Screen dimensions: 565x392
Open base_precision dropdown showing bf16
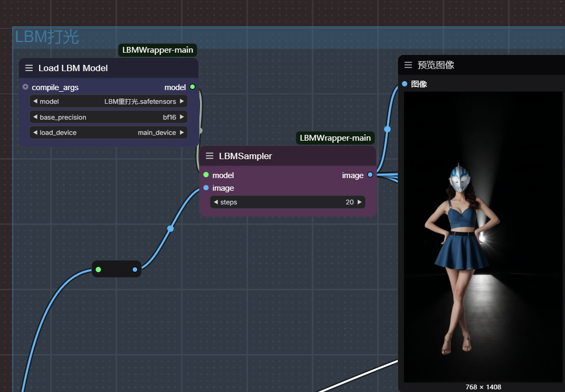pyautogui.click(x=109, y=116)
